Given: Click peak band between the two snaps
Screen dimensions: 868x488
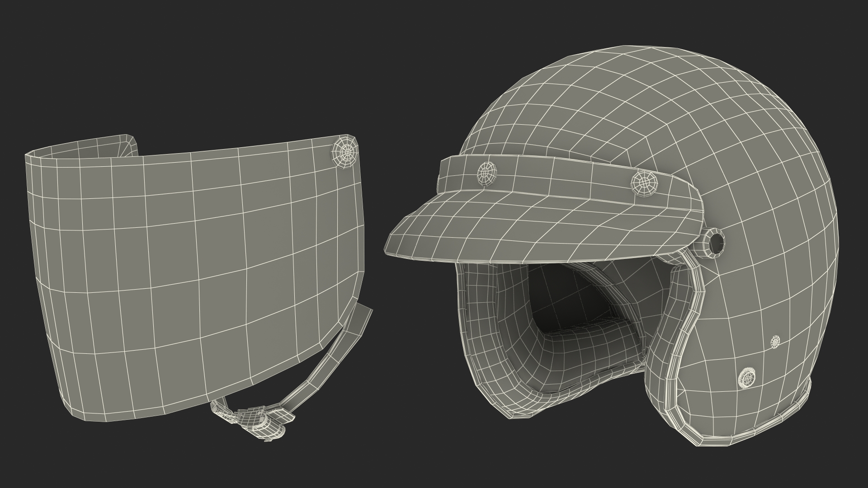Looking at the screenshot, I should pos(565,175).
